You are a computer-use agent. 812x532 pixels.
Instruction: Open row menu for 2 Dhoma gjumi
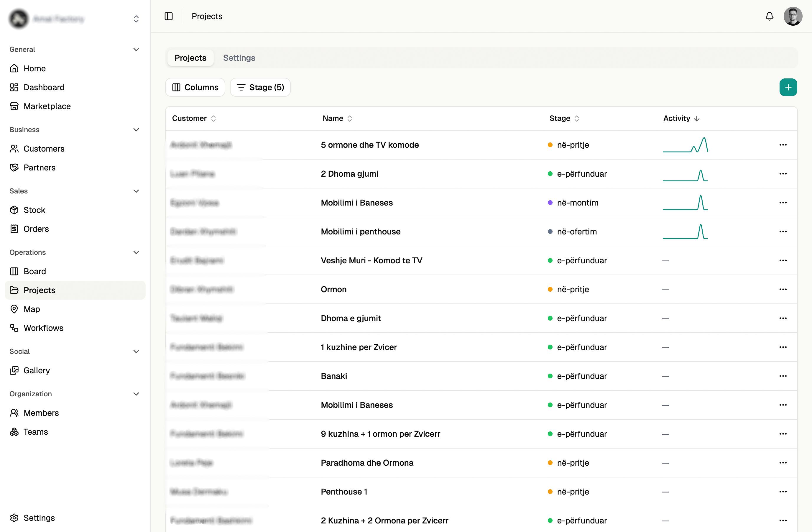point(783,174)
